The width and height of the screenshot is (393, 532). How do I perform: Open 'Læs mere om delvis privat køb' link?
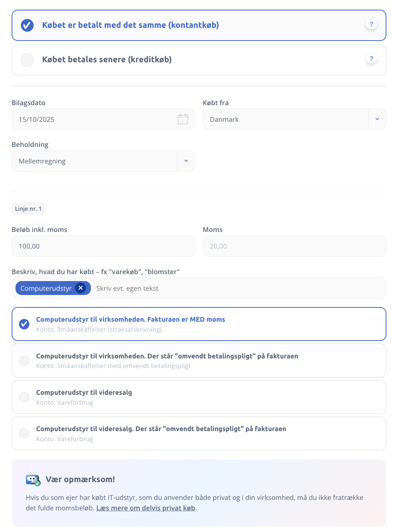tap(145, 508)
